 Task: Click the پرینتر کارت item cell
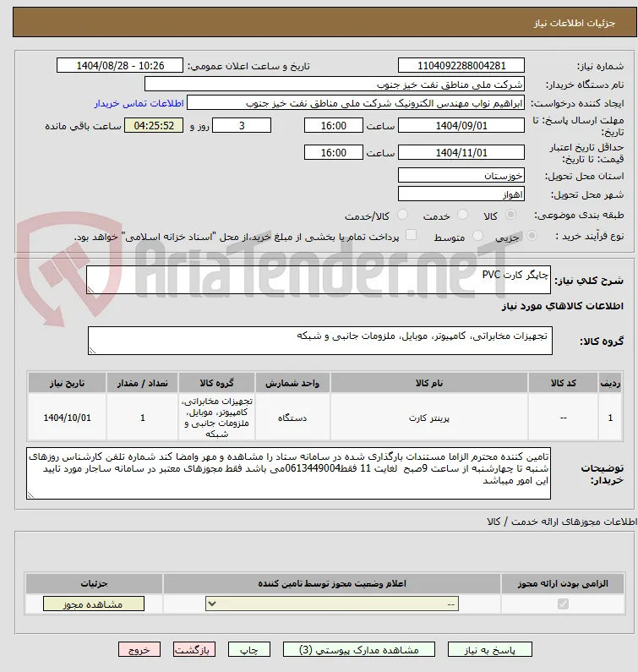(x=429, y=418)
